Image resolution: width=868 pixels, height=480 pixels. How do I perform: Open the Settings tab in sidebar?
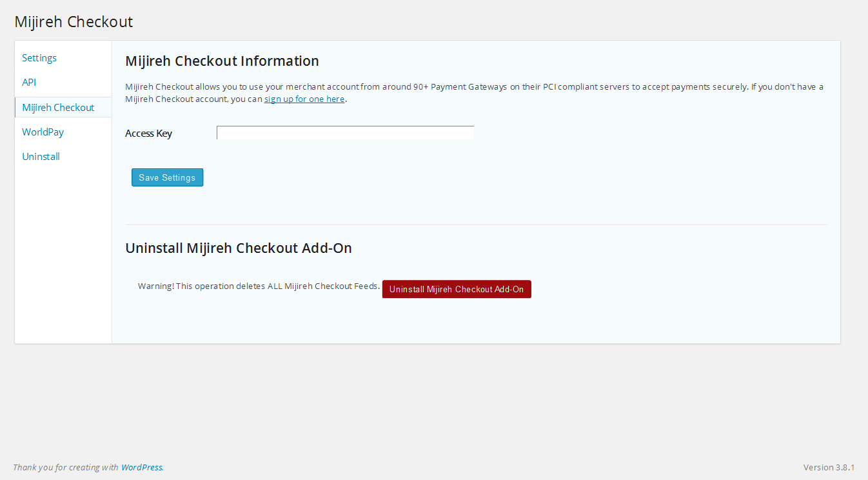click(x=39, y=58)
